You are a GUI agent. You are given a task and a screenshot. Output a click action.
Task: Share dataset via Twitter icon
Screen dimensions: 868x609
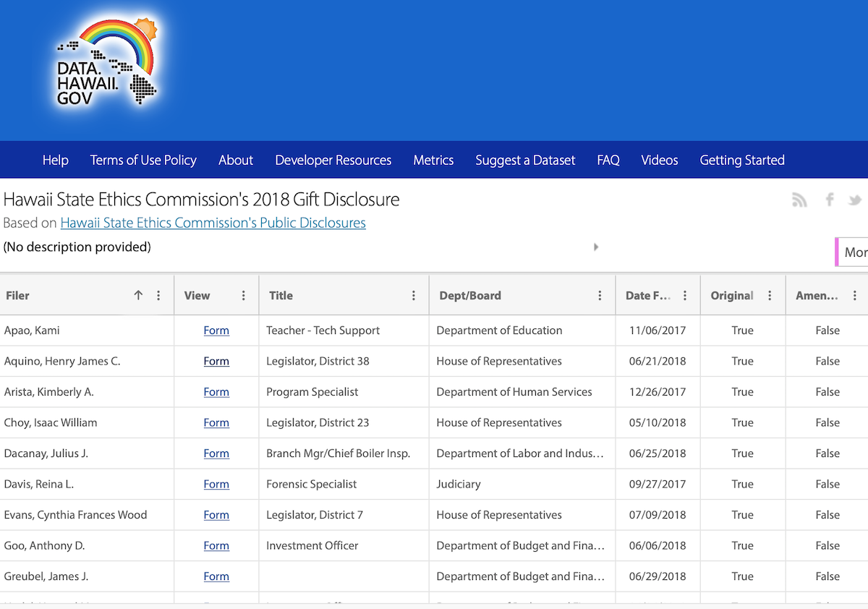point(855,200)
